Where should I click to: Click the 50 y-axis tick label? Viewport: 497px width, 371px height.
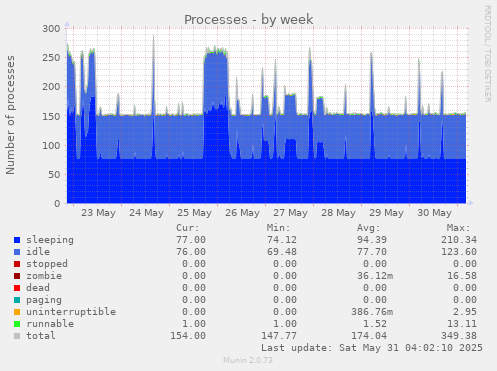[54, 175]
